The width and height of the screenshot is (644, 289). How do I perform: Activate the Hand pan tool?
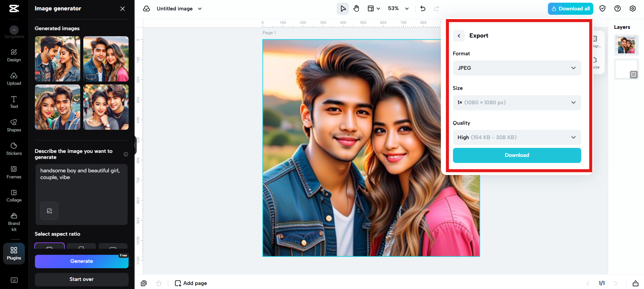(356, 9)
